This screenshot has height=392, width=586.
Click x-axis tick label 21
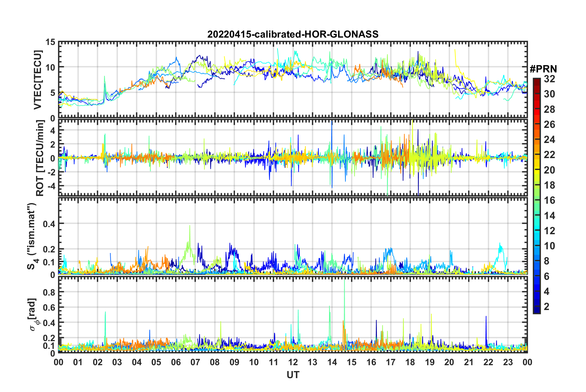(x=469, y=362)
